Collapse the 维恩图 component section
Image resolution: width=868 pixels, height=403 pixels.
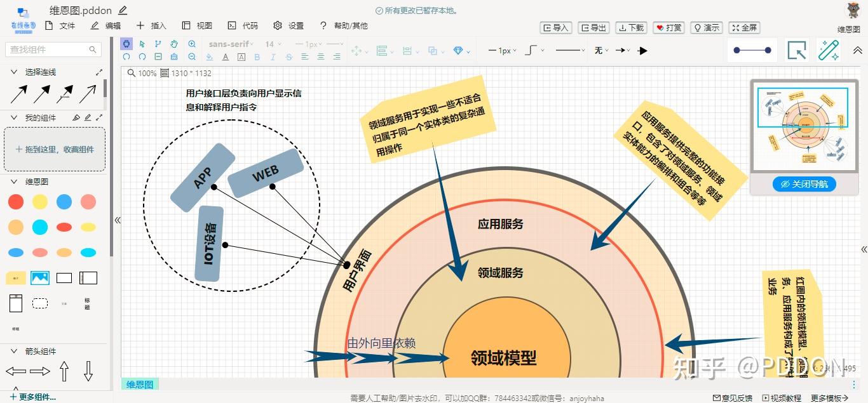click(x=14, y=182)
